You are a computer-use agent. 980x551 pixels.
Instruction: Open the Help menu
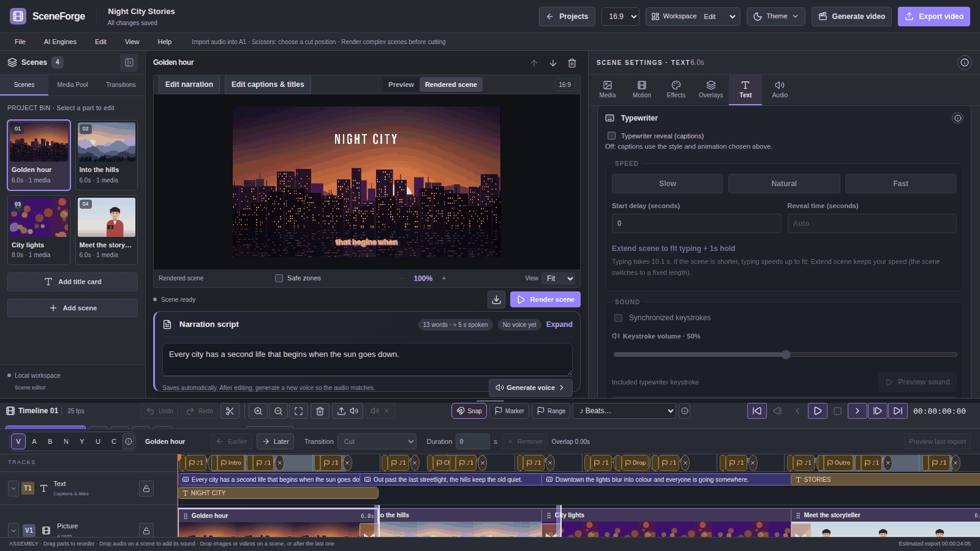[165, 42]
